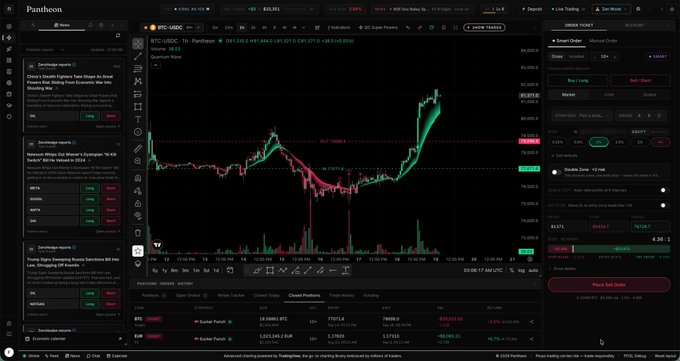
Task: Click the go-to-date icon beside 1d range
Action: point(230,270)
